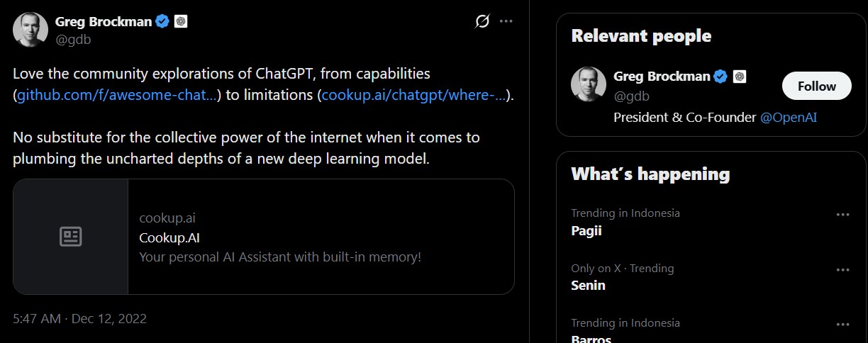Click the OpenAI badge in Relevant people

(x=739, y=76)
